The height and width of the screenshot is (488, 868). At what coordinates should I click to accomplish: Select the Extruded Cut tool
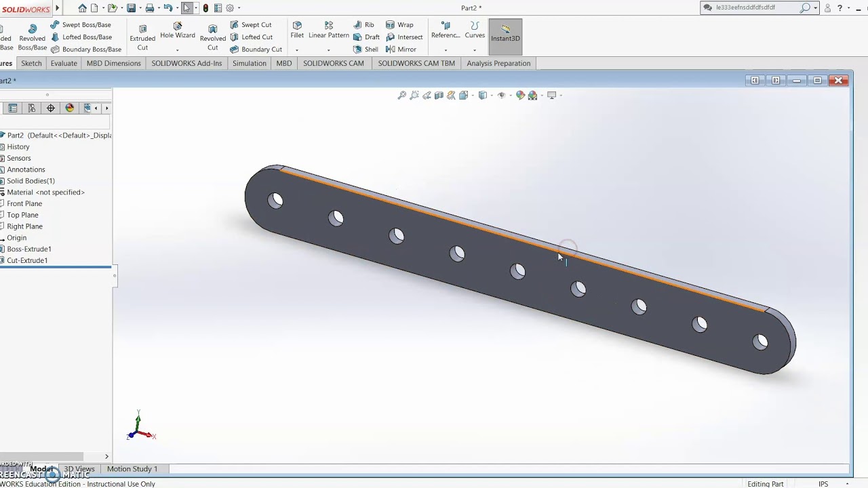point(142,37)
